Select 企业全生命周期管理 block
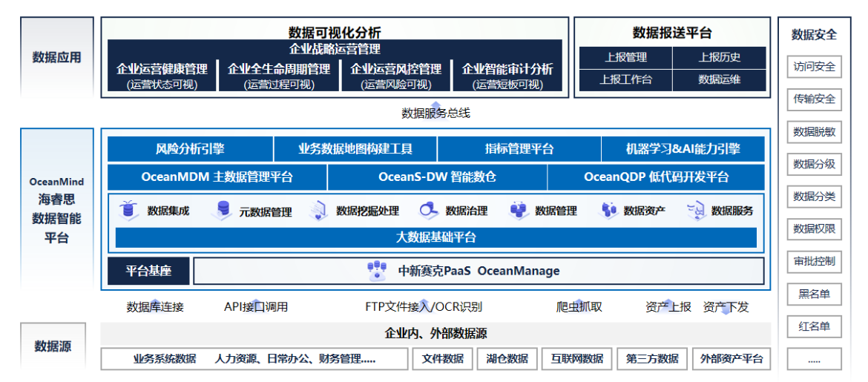 point(279,76)
